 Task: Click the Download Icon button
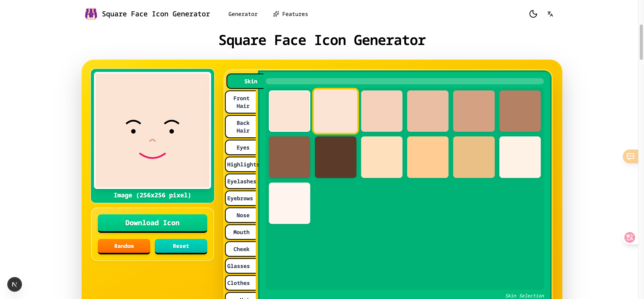[x=152, y=223]
